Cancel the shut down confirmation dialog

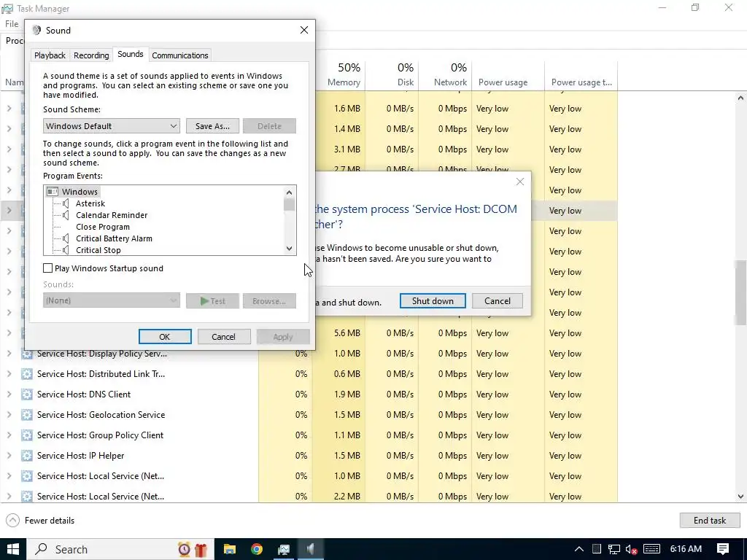498,301
